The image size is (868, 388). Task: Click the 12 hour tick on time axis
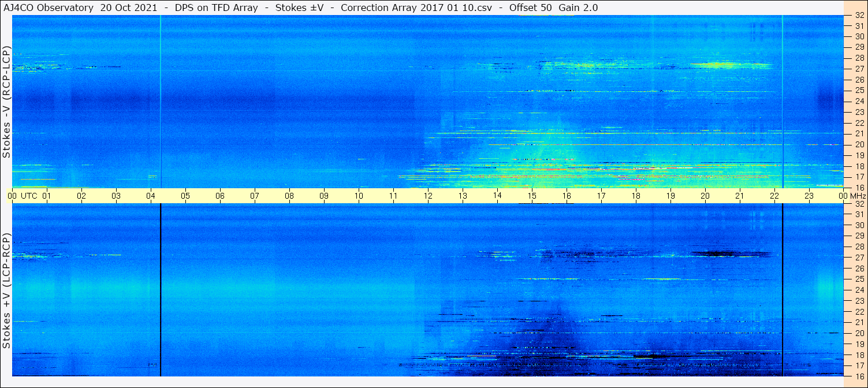pyautogui.click(x=428, y=196)
